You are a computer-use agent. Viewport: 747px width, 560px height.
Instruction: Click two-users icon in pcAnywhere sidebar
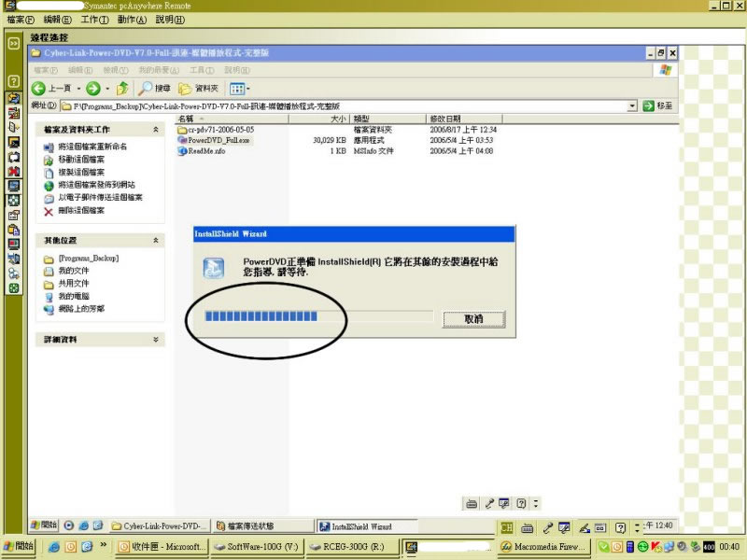(14, 273)
